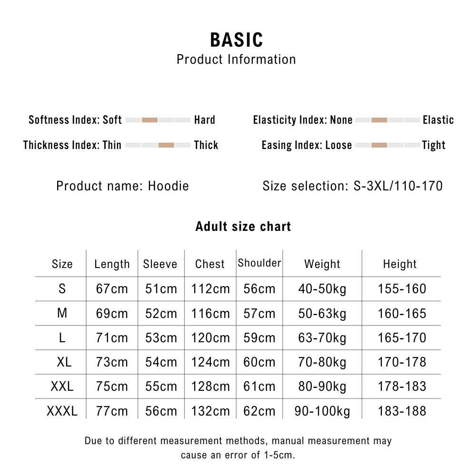
Task: Select the 50-63kg weight cell
Action: (322, 314)
